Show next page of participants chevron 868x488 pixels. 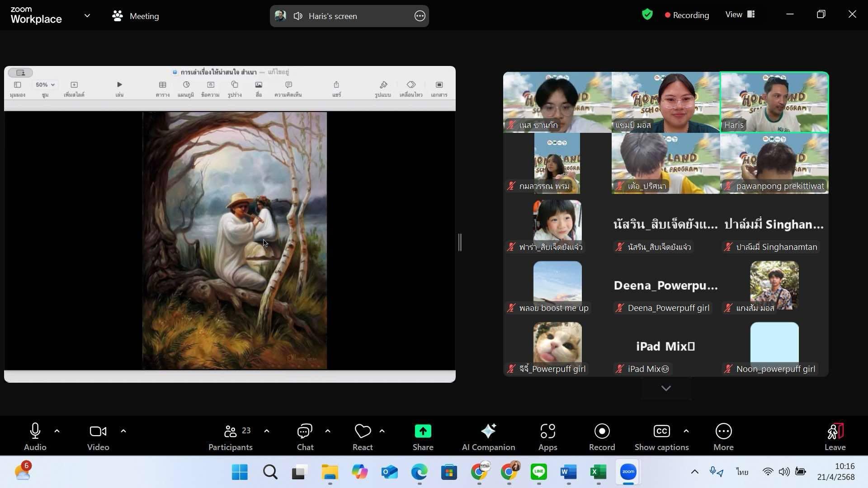666,388
